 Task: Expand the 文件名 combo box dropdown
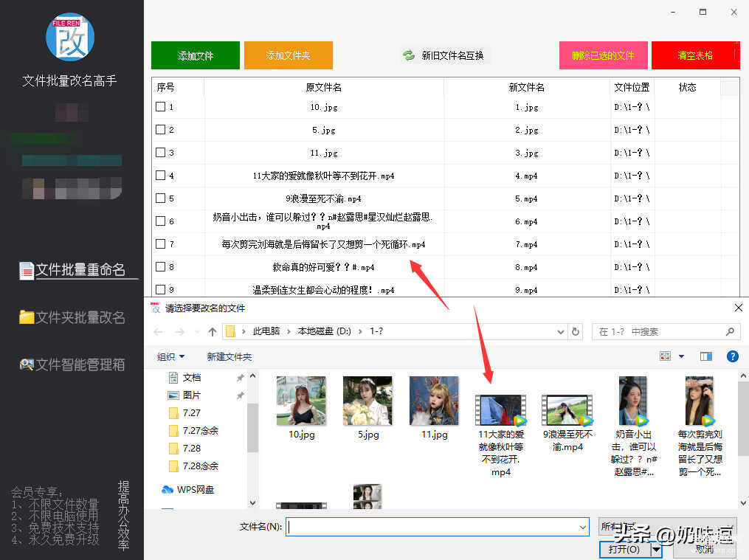[x=583, y=527]
